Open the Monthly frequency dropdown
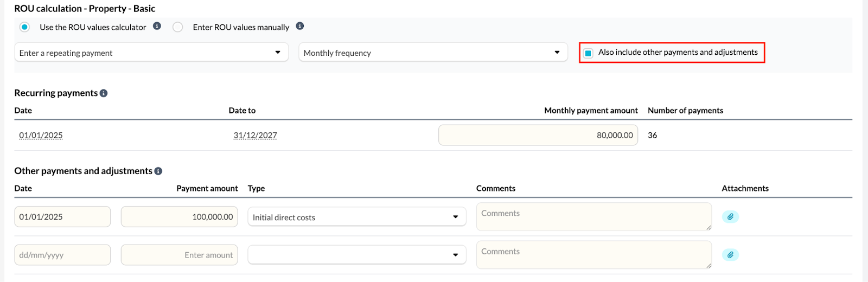The height and width of the screenshot is (282, 868). coord(432,53)
